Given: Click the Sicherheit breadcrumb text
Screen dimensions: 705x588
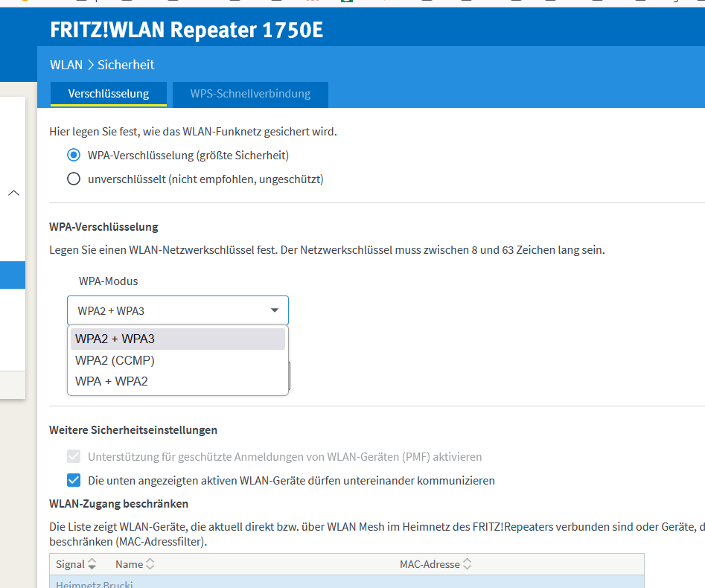Looking at the screenshot, I should [126, 65].
